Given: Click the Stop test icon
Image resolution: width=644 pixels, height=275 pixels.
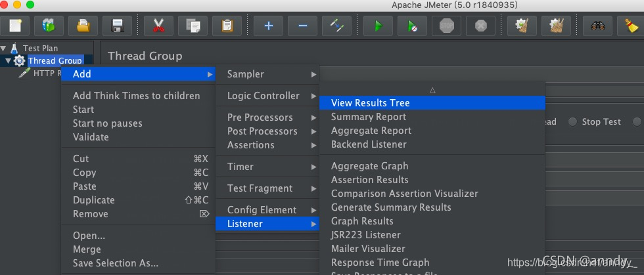Looking at the screenshot, I should pos(446,26).
